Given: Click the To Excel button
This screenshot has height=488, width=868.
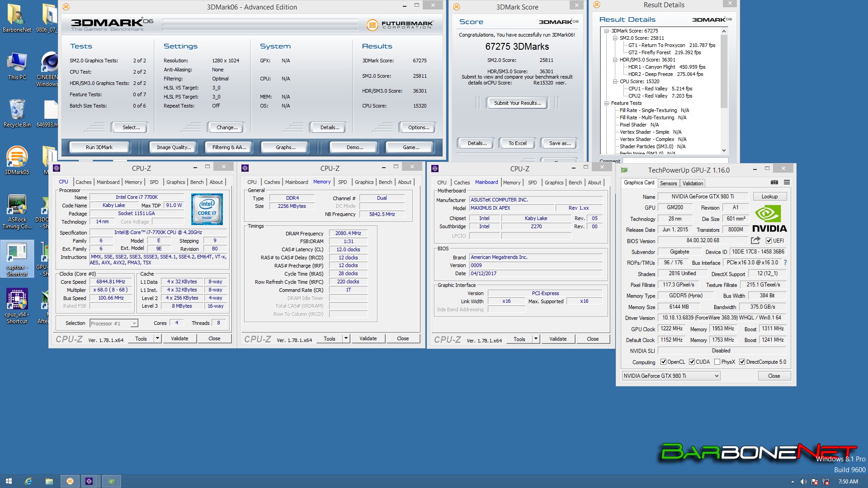Looking at the screenshot, I should [x=517, y=143].
